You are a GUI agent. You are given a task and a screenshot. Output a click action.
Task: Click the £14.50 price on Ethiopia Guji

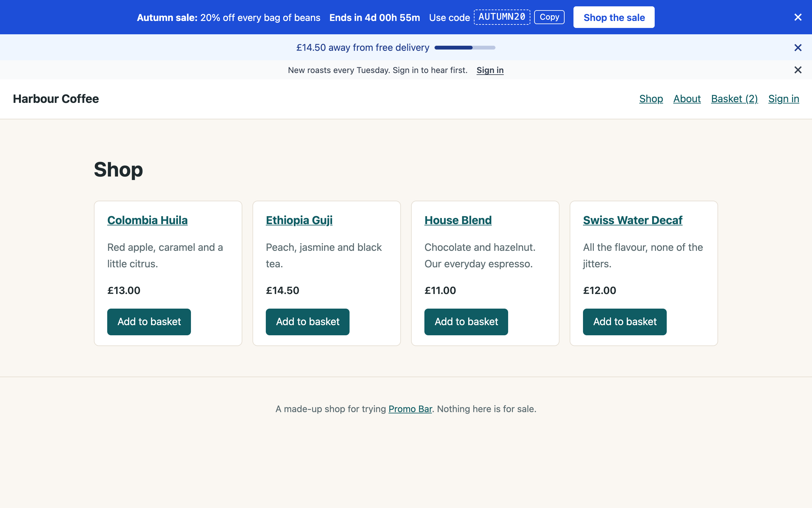pyautogui.click(x=283, y=290)
